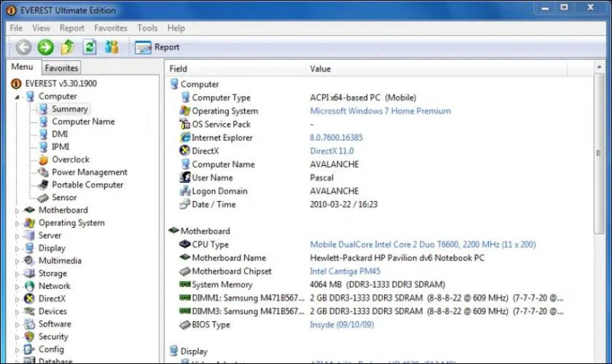Open the Sensor page in the tree
This screenshot has width=612, height=364.
pos(58,197)
